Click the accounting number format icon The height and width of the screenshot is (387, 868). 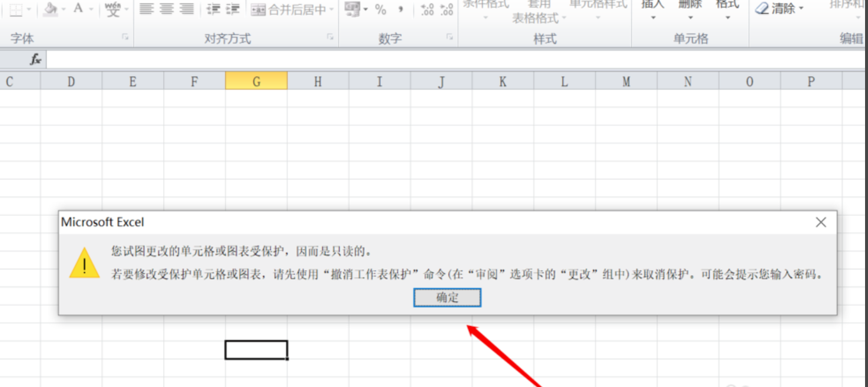(x=352, y=9)
